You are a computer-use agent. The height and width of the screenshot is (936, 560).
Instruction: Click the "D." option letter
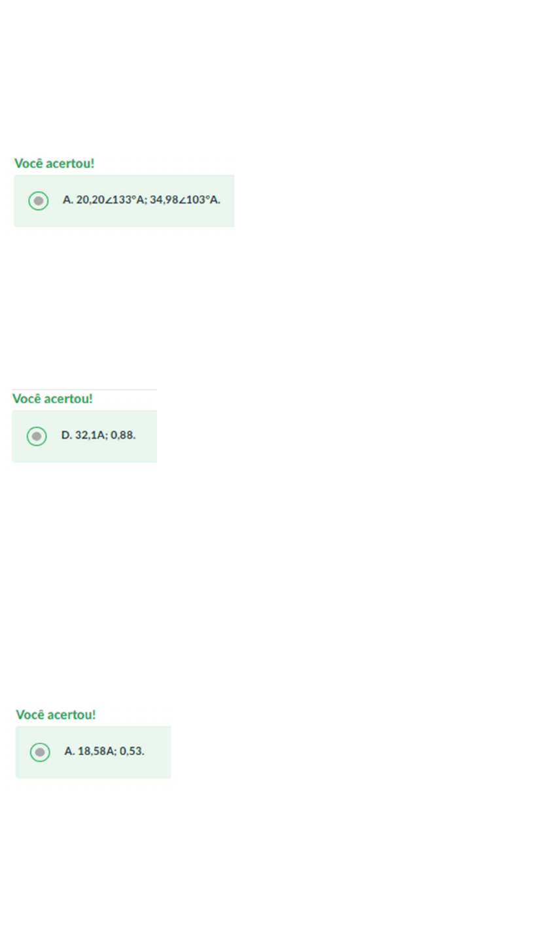coord(67,435)
